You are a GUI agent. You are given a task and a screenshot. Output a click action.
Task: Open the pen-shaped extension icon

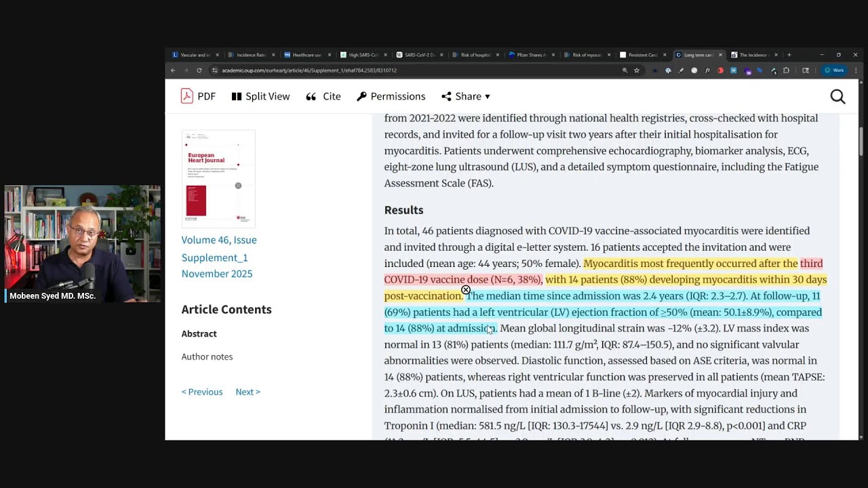pos(681,70)
